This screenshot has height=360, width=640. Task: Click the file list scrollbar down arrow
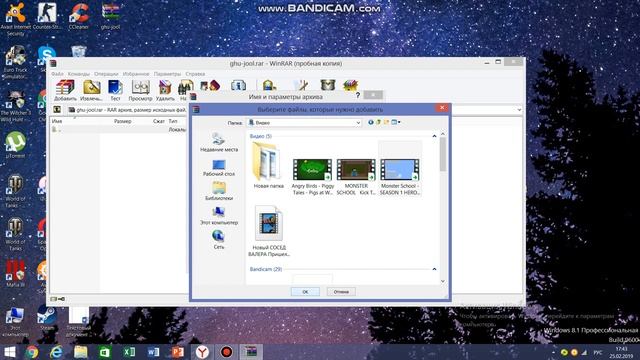click(443, 281)
